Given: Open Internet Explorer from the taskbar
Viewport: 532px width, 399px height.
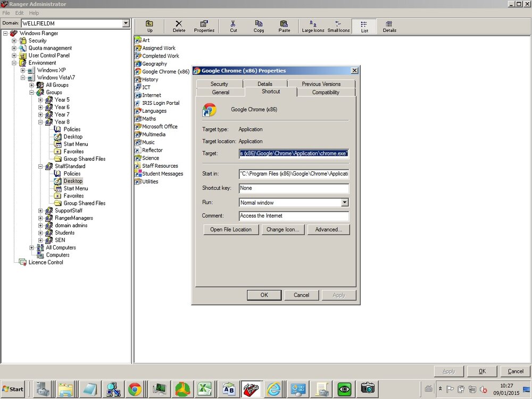Looking at the screenshot, I should (x=274, y=389).
